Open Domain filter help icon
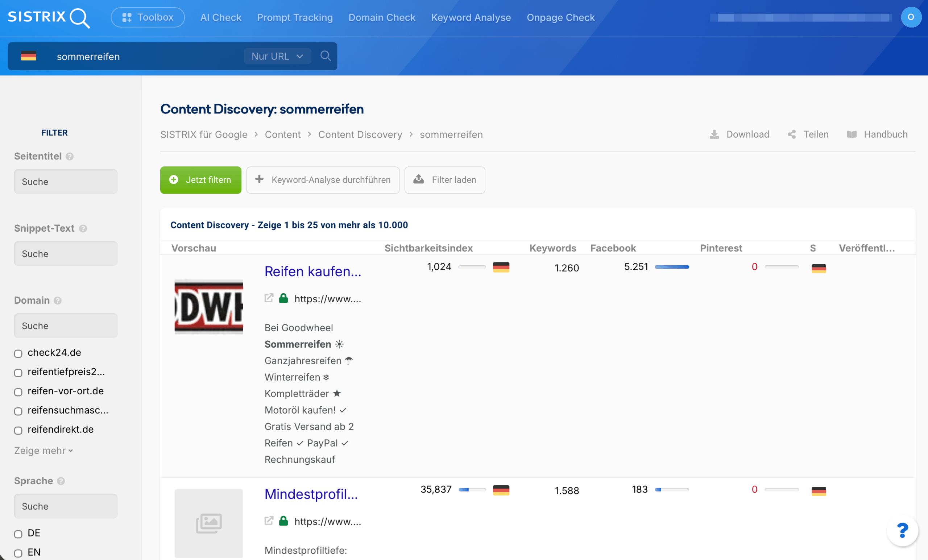928x560 pixels. click(58, 300)
